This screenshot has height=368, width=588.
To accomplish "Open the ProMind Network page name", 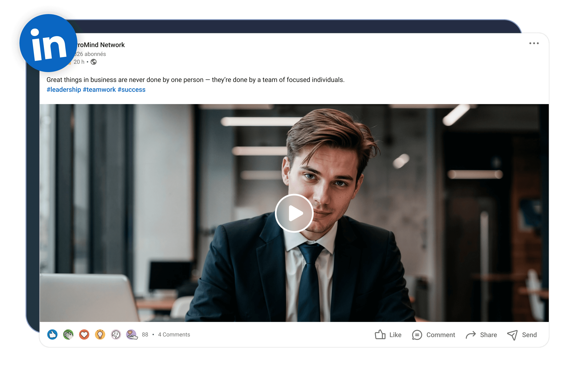I will pos(101,45).
